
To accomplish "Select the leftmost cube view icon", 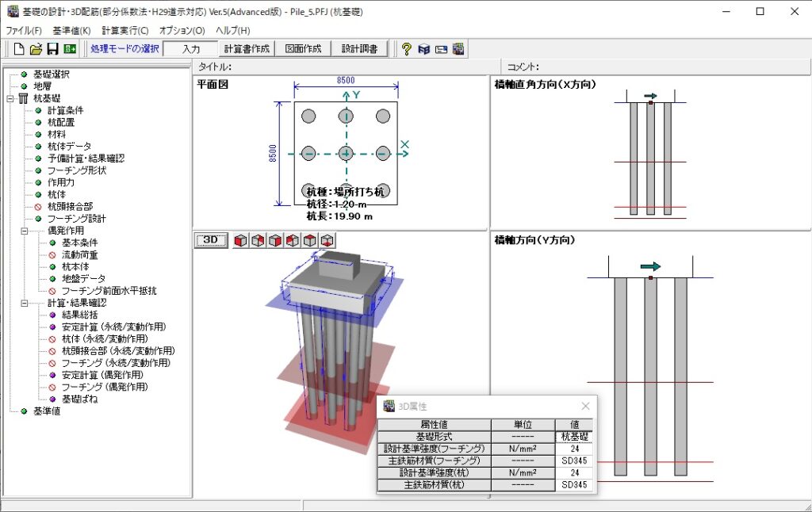I will 240,240.
